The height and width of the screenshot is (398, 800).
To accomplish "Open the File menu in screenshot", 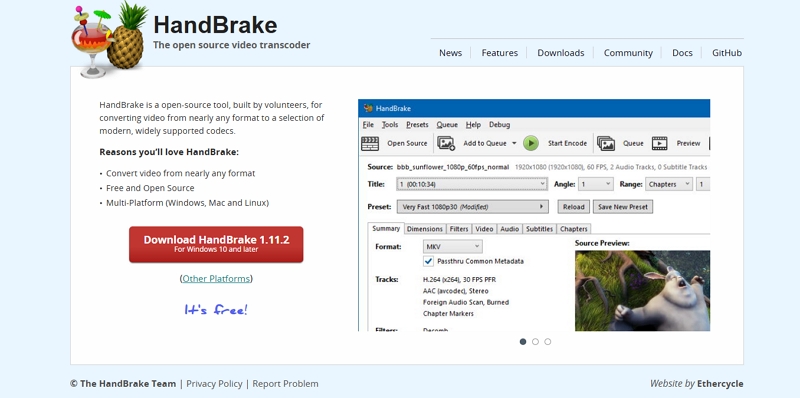I will point(368,125).
